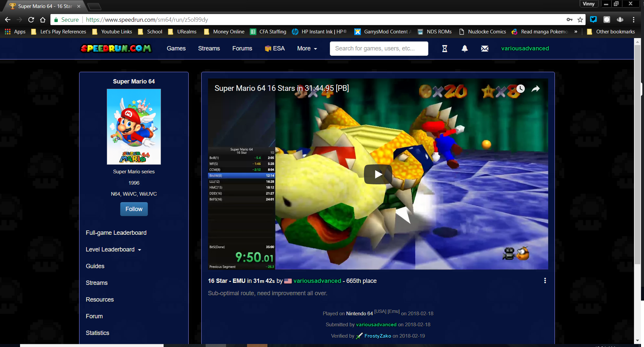Click the Share arrow on the video
The width and height of the screenshot is (644, 347).
tap(536, 89)
